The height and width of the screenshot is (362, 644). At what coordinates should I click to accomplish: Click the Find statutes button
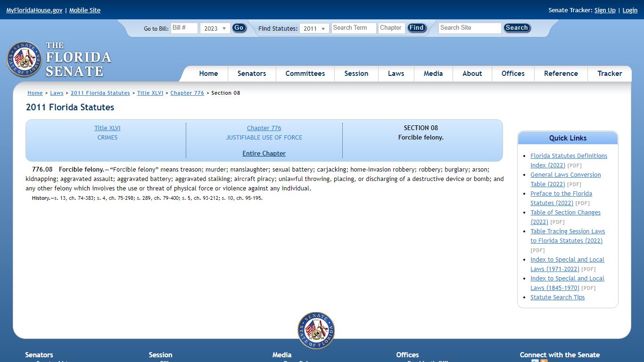tap(417, 28)
